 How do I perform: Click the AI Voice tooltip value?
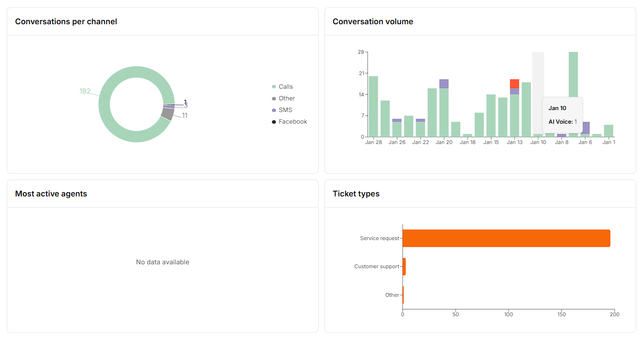pos(576,122)
